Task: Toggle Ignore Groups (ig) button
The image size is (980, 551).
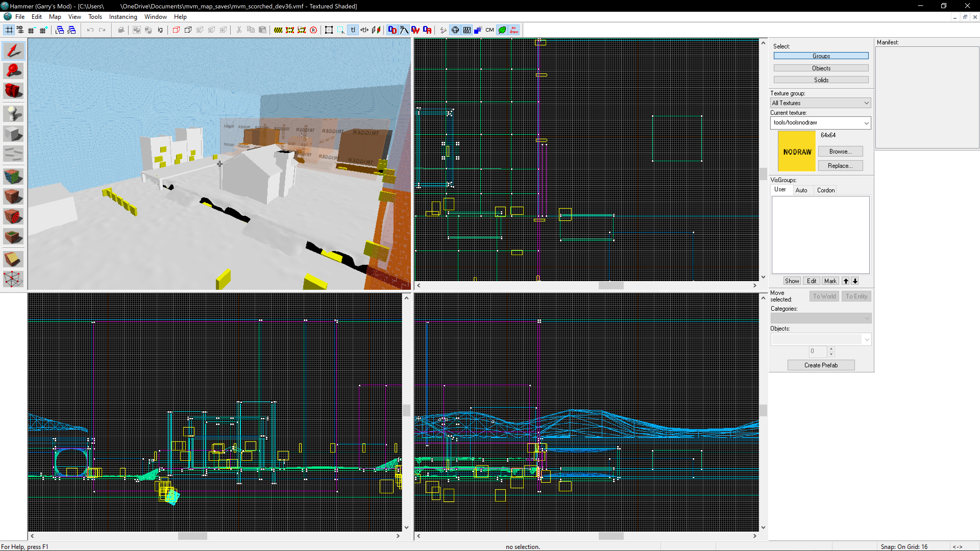Action: (x=160, y=30)
